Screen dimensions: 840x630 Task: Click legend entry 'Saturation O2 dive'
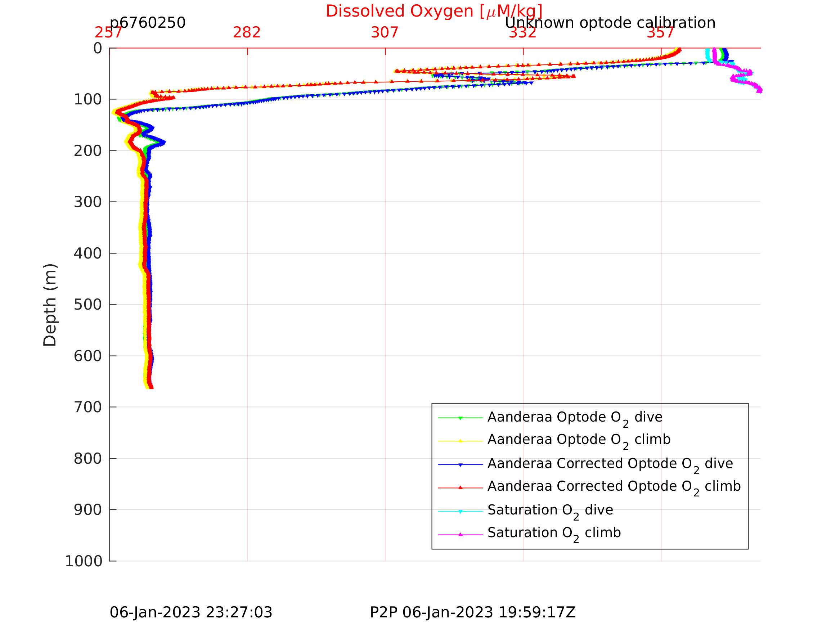tap(550, 512)
